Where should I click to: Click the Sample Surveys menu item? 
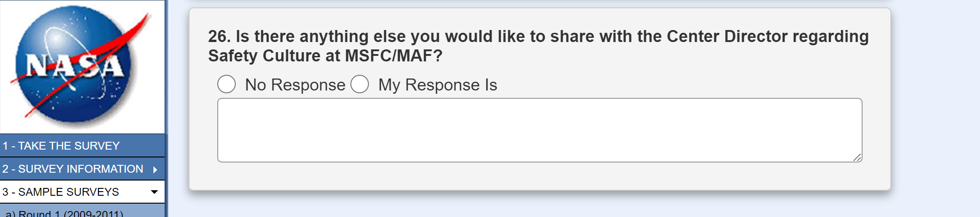tap(61, 192)
